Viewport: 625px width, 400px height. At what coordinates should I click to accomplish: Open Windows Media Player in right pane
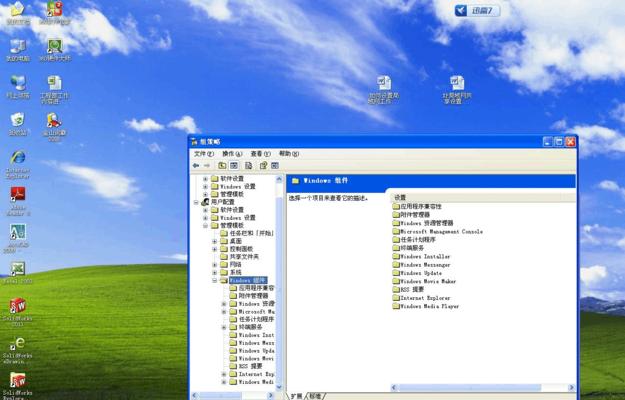pyautogui.click(x=426, y=306)
